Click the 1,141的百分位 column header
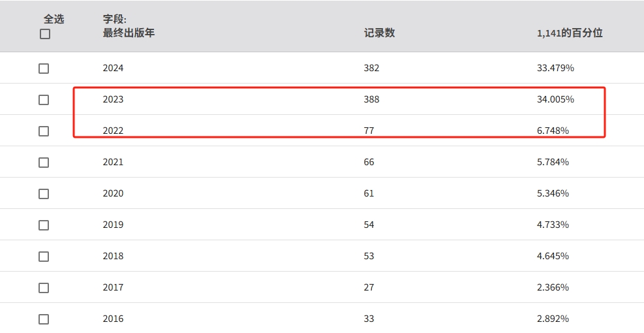The image size is (644, 333). coord(570,33)
